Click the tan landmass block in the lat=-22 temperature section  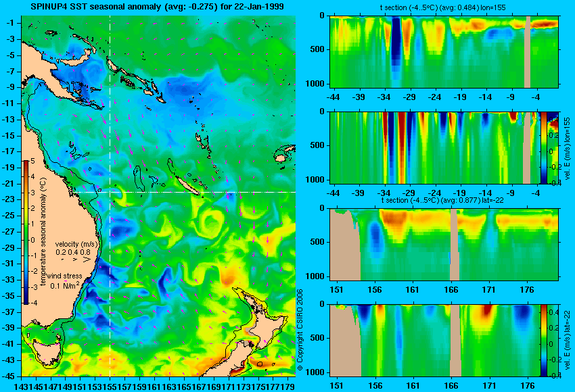(345, 245)
